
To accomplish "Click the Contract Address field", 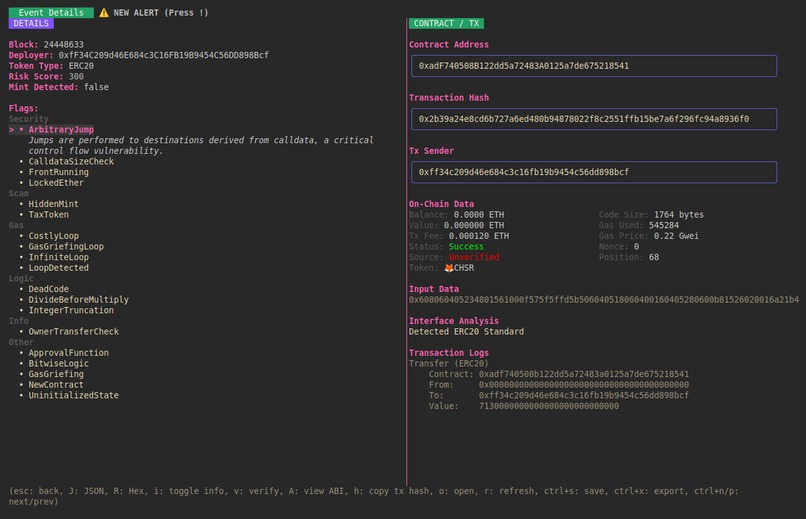I will 594,66.
